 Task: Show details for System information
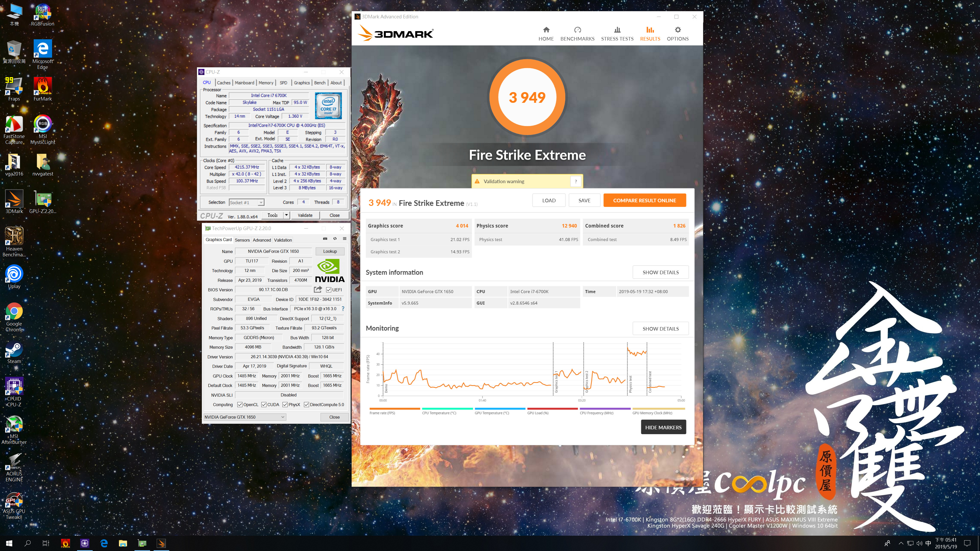click(660, 272)
